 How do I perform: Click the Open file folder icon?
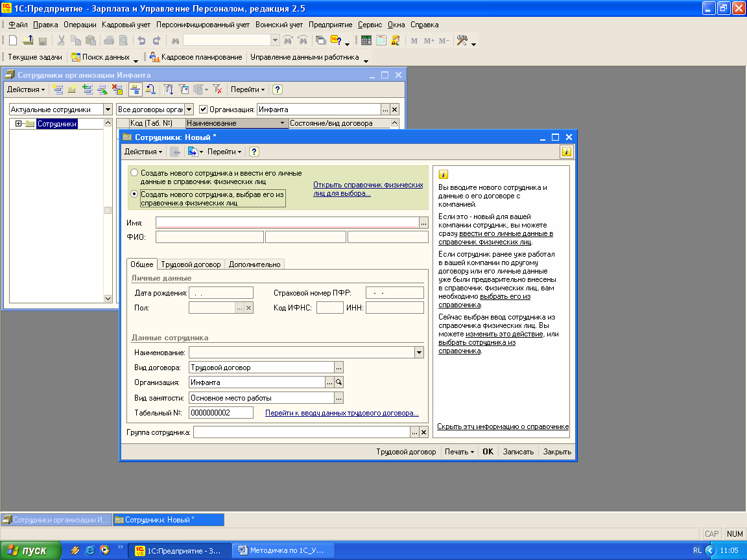(x=28, y=40)
